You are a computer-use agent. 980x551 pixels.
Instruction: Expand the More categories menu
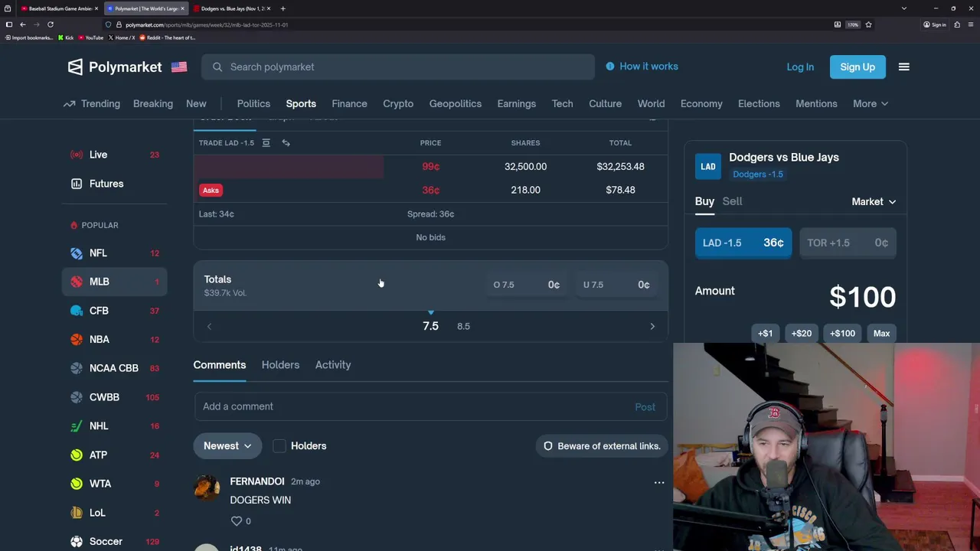point(871,103)
